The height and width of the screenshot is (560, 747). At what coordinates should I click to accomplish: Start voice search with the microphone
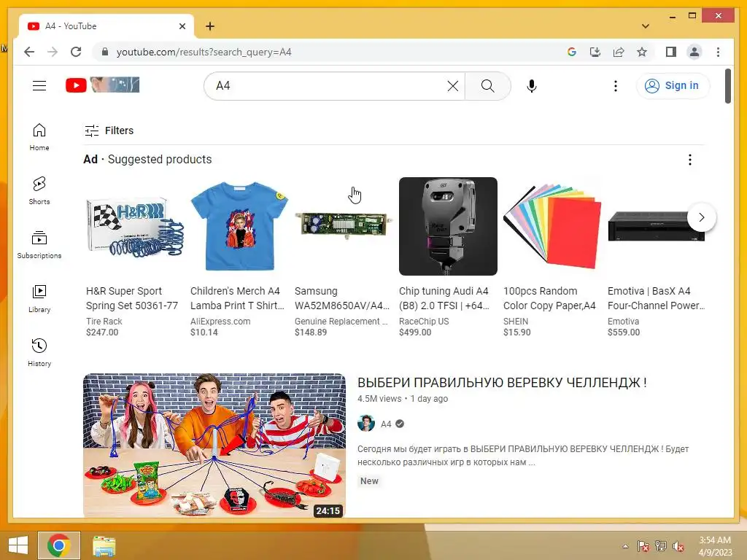point(532,86)
